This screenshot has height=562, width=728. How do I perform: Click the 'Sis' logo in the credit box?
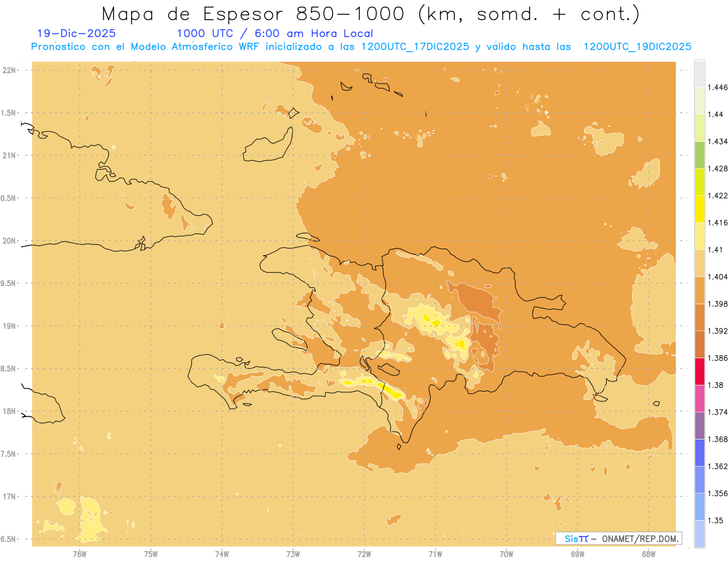click(x=576, y=538)
